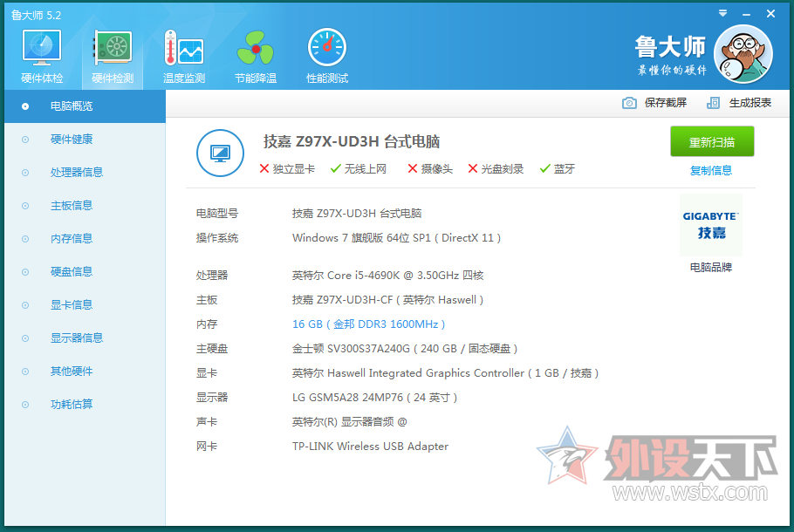The width and height of the screenshot is (794, 532).
Task: Click the 保存截屏 label
Action: (666, 103)
